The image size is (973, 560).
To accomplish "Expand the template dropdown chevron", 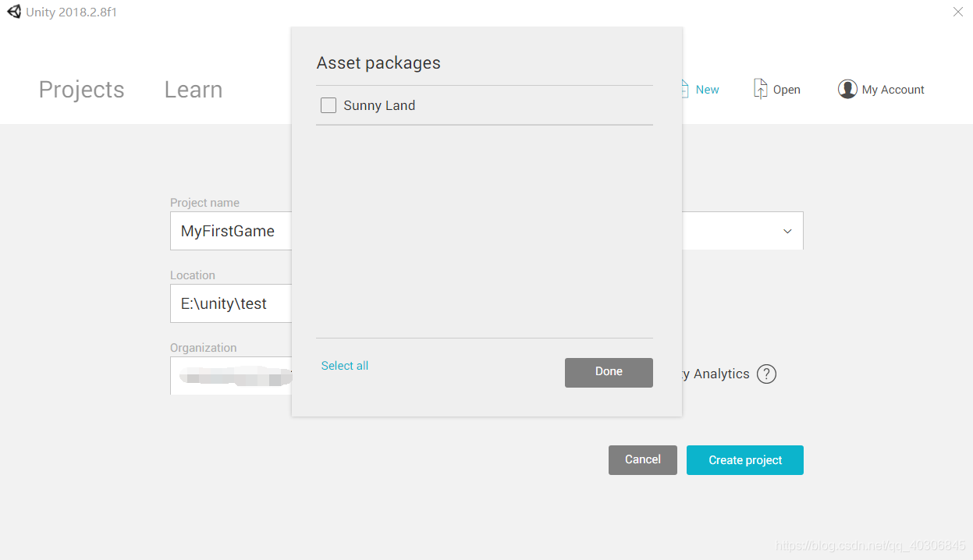I will [787, 232].
